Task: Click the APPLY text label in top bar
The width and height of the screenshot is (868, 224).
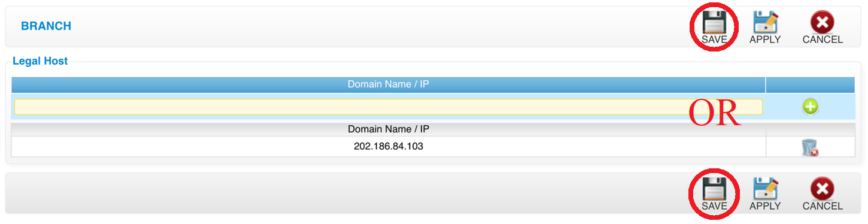Action: 765,40
